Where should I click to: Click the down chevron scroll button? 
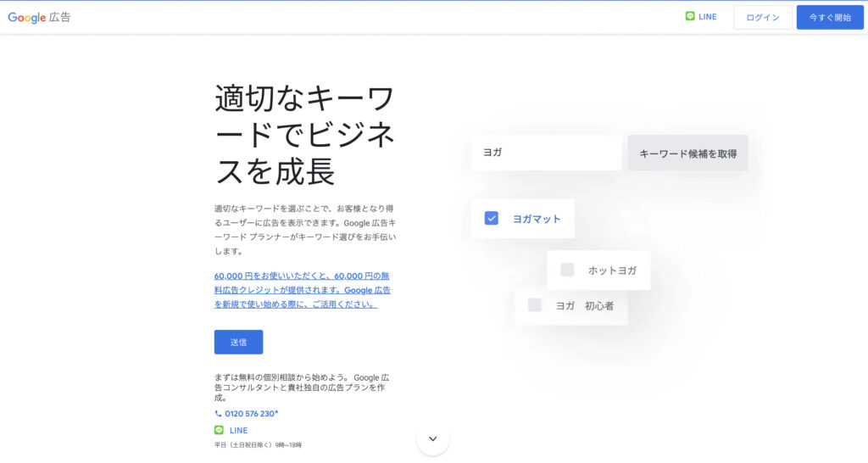[433, 438]
